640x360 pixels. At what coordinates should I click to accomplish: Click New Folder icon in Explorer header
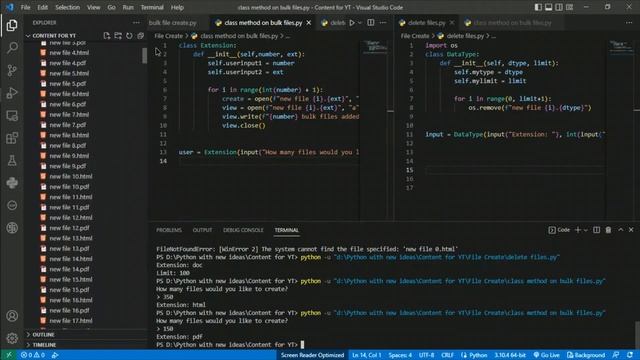click(118, 36)
